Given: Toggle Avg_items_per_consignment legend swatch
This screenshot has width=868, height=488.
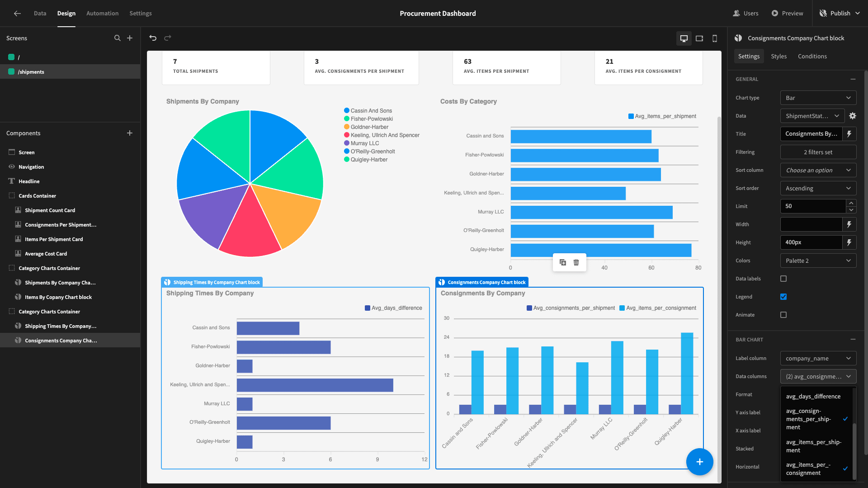Looking at the screenshot, I should pyautogui.click(x=622, y=308).
